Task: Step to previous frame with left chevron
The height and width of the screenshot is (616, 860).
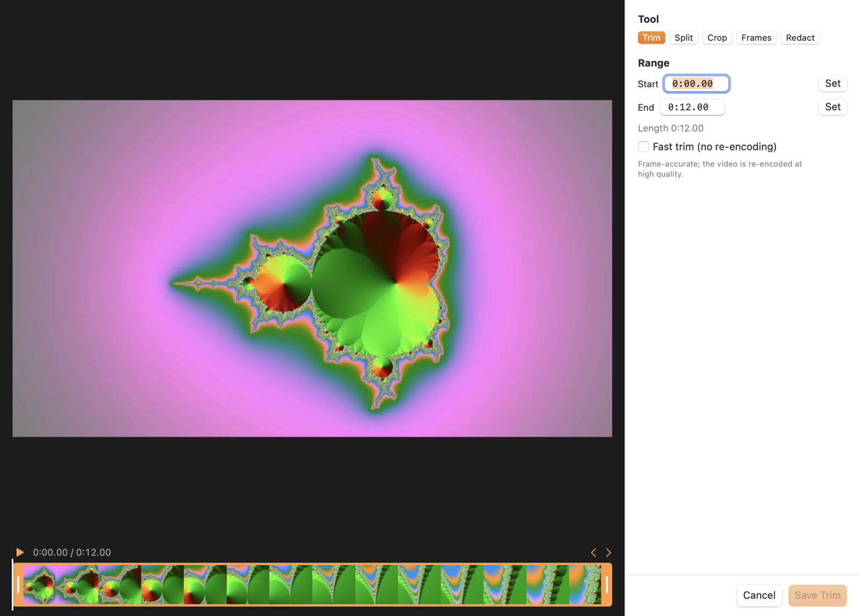Action: point(593,553)
